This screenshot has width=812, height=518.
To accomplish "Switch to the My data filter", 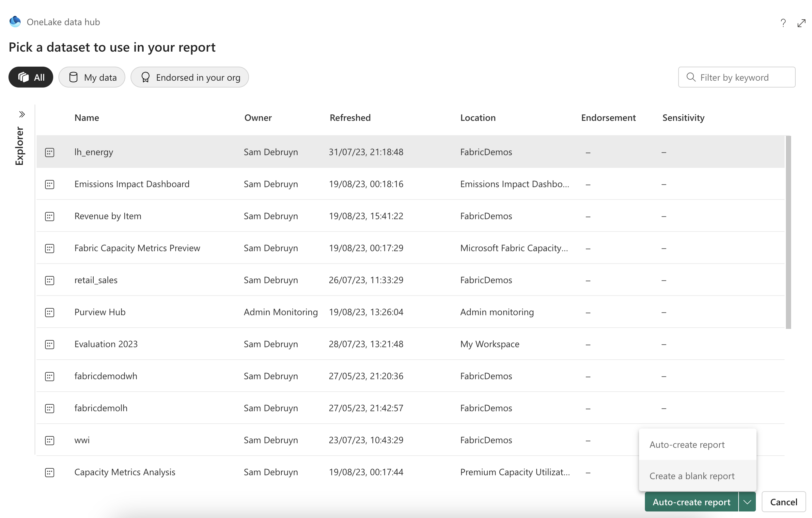I will pyautogui.click(x=92, y=77).
